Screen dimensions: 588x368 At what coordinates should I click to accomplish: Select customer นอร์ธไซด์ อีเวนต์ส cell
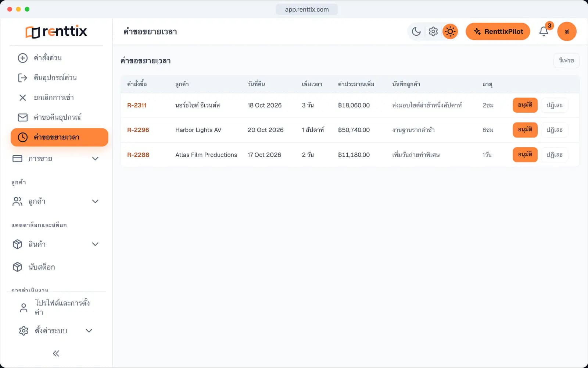coord(197,105)
